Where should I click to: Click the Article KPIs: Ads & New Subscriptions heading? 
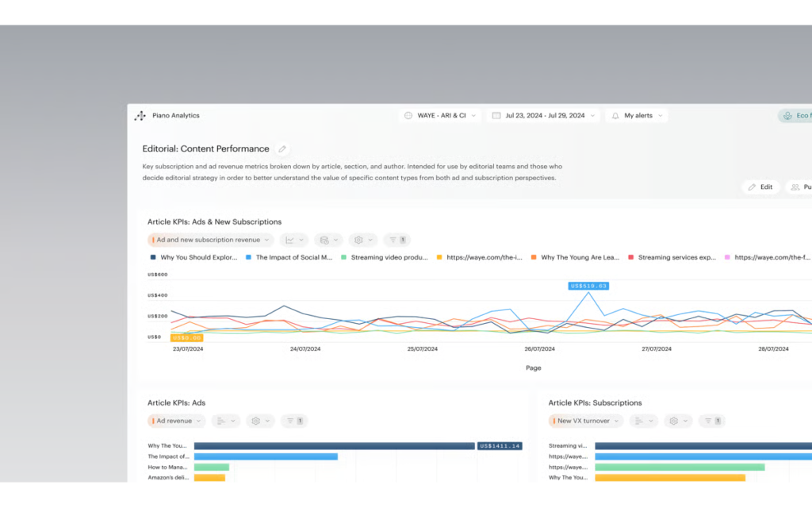point(214,222)
